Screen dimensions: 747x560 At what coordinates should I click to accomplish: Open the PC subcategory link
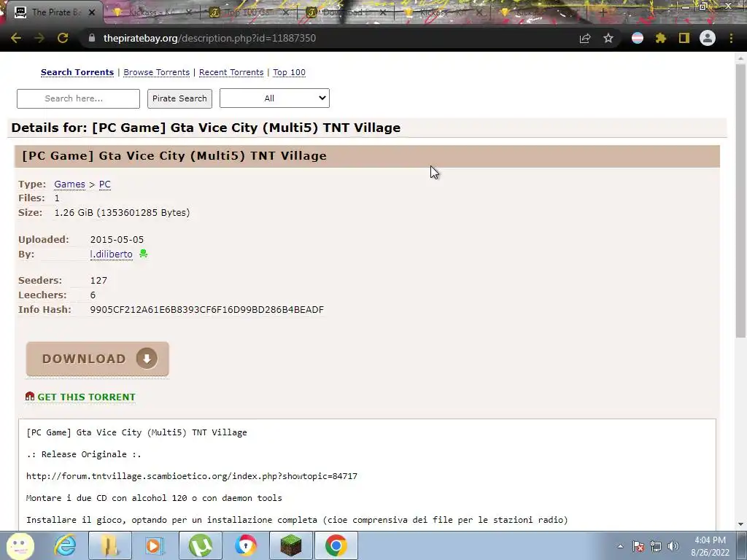pyautogui.click(x=105, y=184)
